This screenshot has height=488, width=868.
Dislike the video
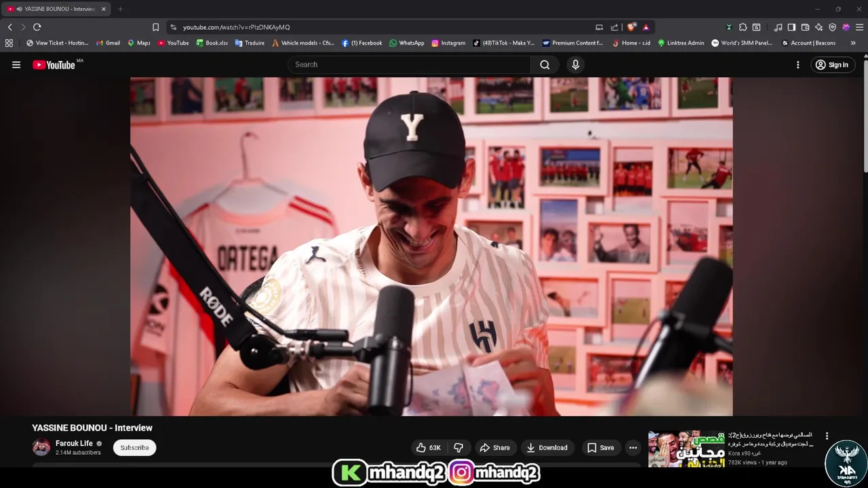(458, 447)
